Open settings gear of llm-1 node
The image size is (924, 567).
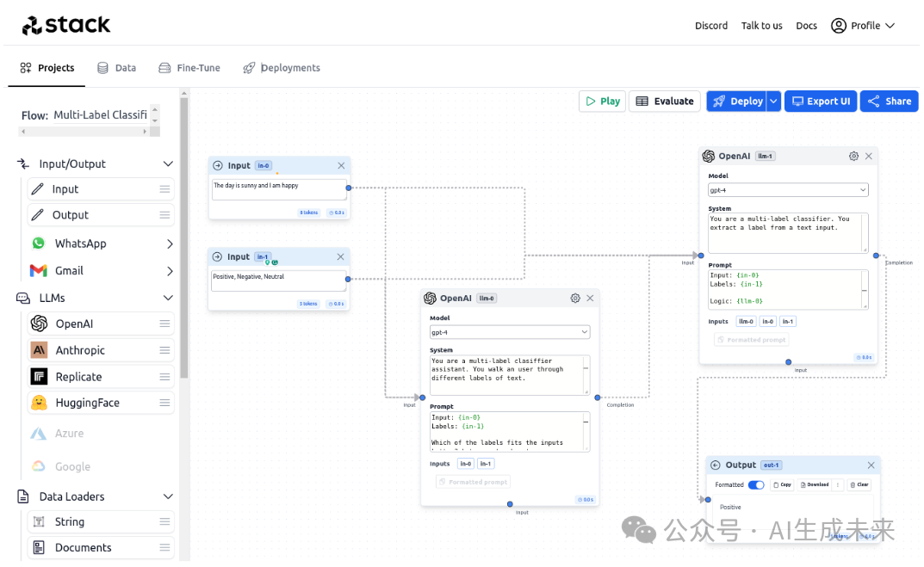point(854,156)
